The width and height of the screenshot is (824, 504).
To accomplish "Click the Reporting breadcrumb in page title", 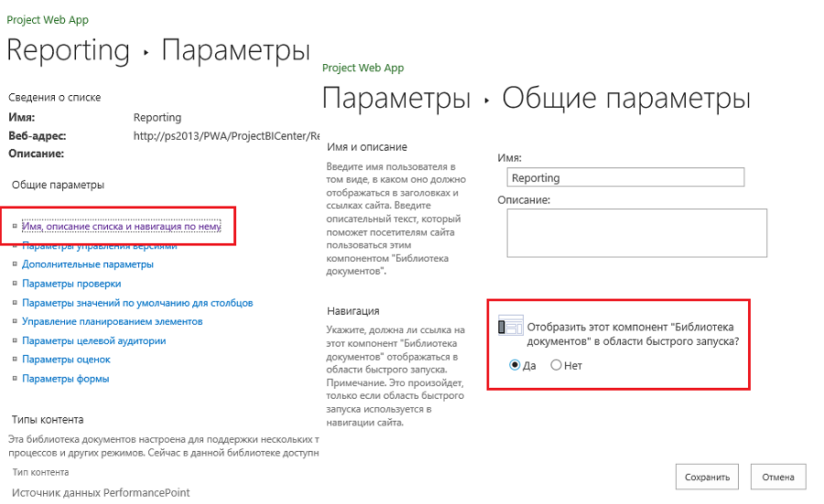I will [x=68, y=50].
